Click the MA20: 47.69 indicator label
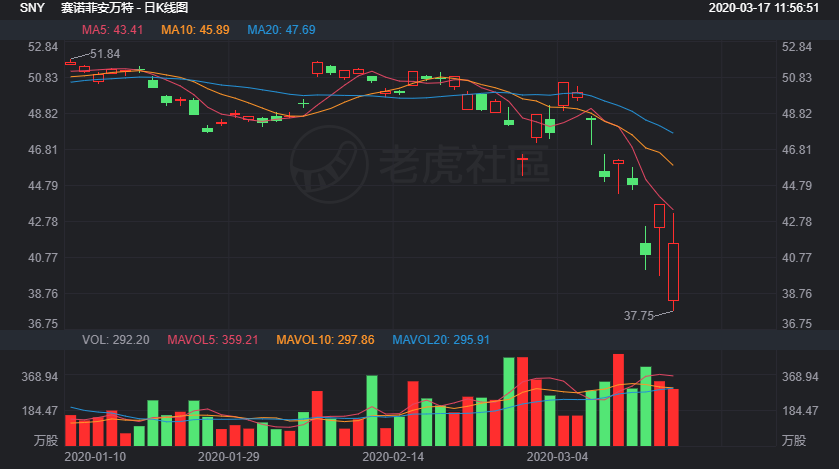Viewport: 839px width, 469px height. [281, 30]
